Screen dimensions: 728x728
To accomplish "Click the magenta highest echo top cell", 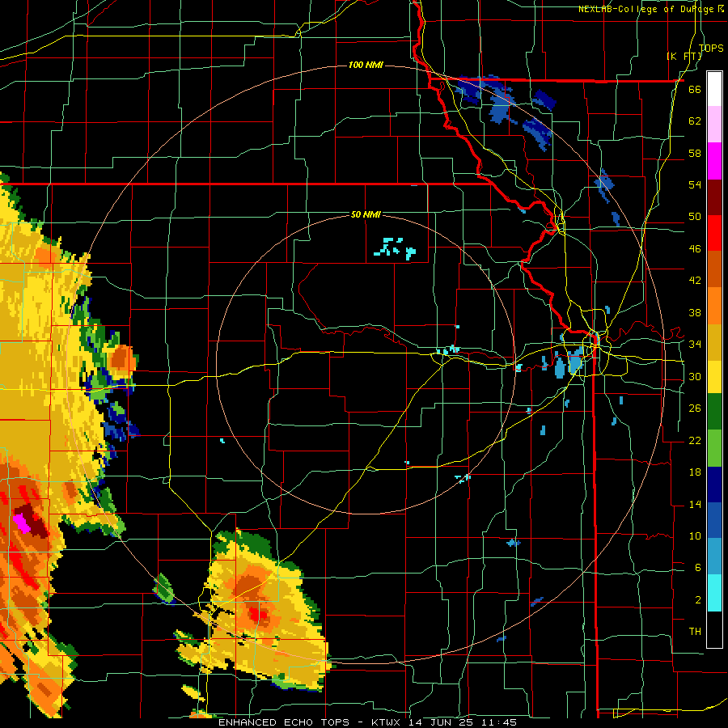I will coord(22,523).
